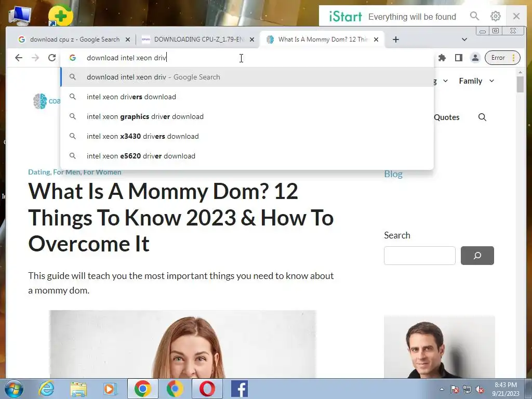Click the taskbar clock and date

[x=506, y=389]
